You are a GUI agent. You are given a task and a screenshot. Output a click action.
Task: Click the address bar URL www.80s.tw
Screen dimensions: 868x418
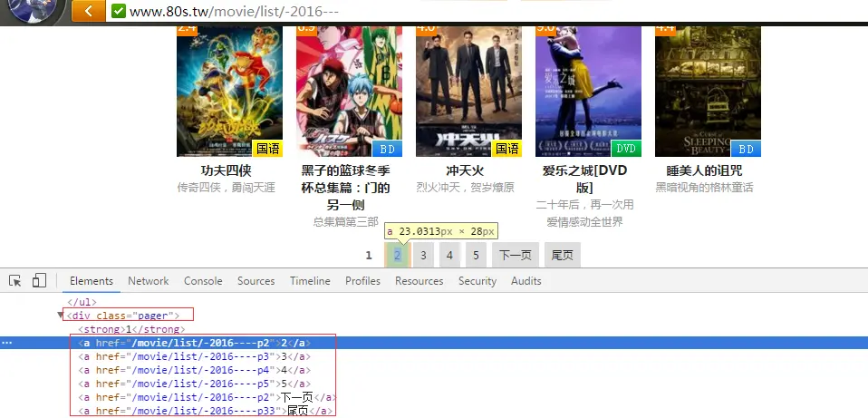pos(234,11)
